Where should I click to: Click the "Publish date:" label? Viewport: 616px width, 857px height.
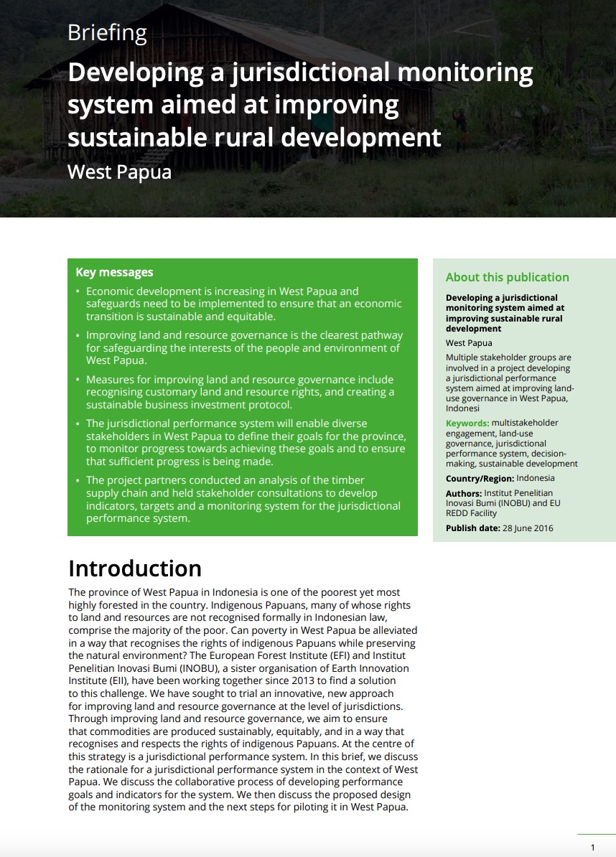click(x=473, y=528)
